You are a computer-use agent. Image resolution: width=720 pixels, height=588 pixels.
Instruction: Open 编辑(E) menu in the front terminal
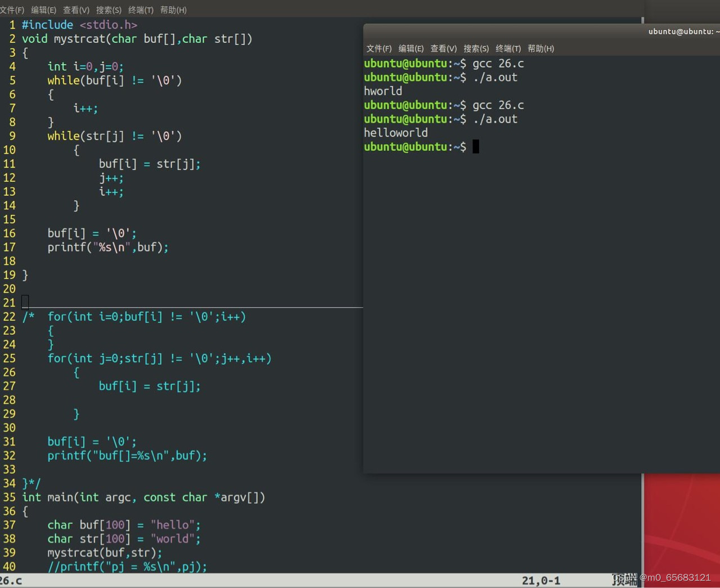(411, 48)
